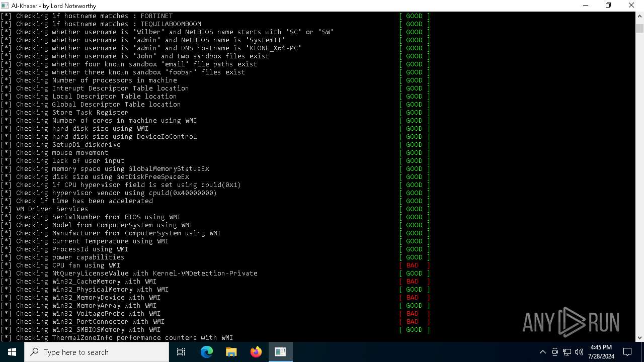Click the tray icon left of the network icon
This screenshot has height=362, width=644.
555,352
